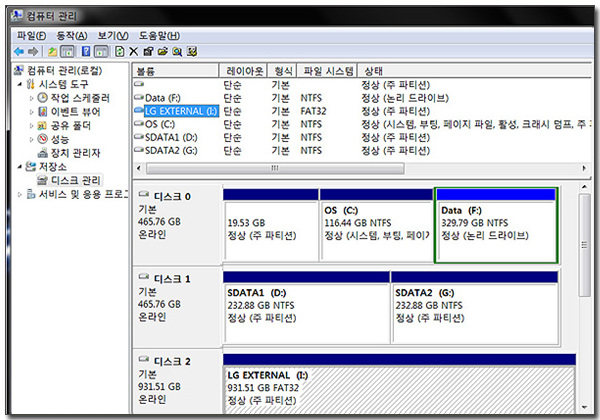Select 성능 in the tree
This screenshot has height=420, width=600.
[60, 139]
